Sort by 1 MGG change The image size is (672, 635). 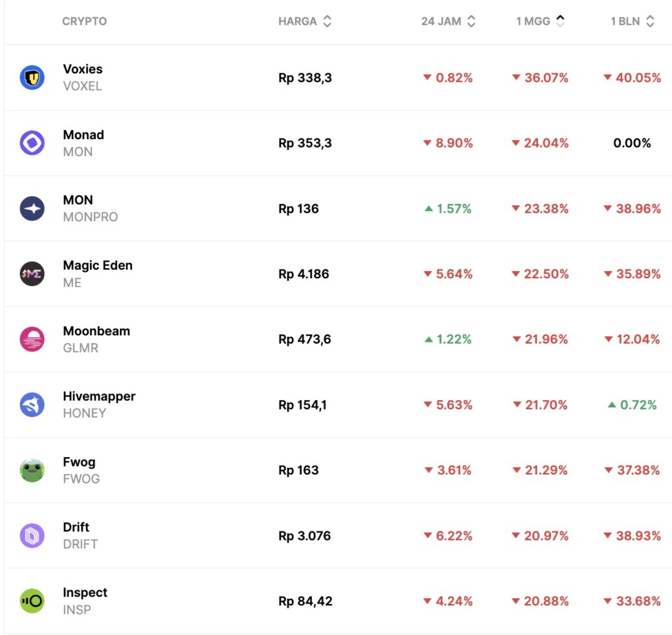540,21
